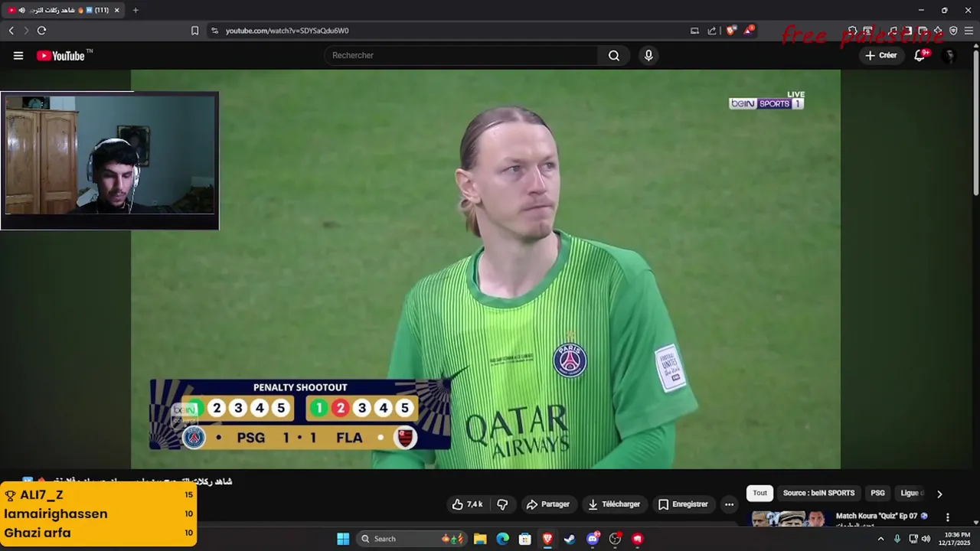Go back in the browser

pyautogui.click(x=11, y=31)
